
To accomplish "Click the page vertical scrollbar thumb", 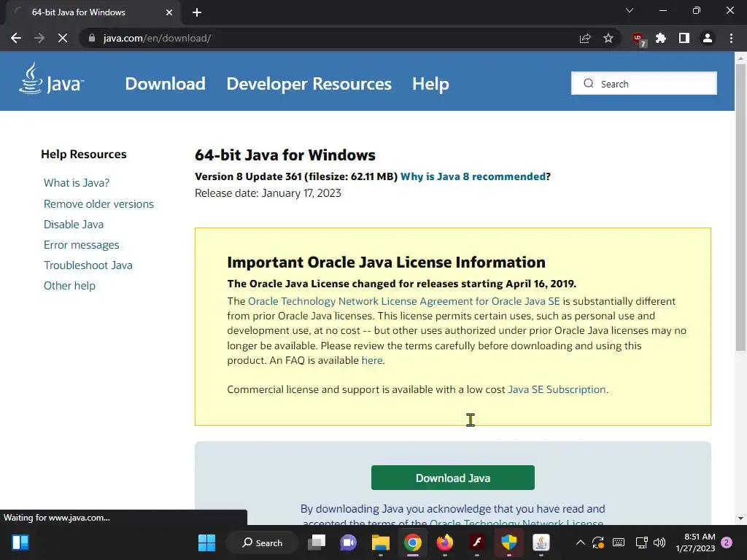I will click(x=740, y=207).
